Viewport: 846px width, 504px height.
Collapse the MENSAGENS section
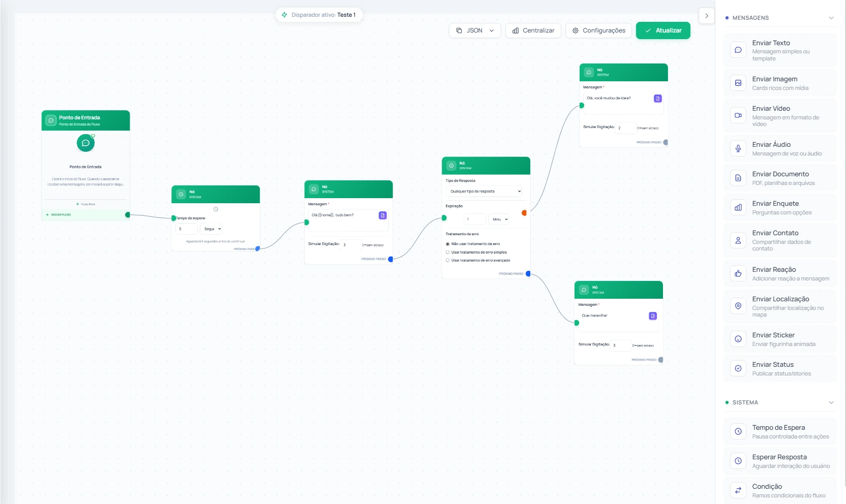(831, 18)
